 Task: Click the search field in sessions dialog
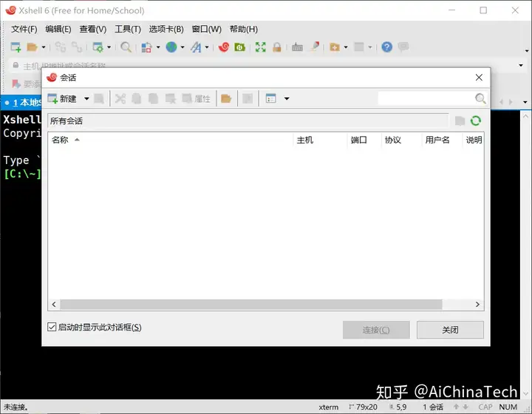tap(426, 99)
